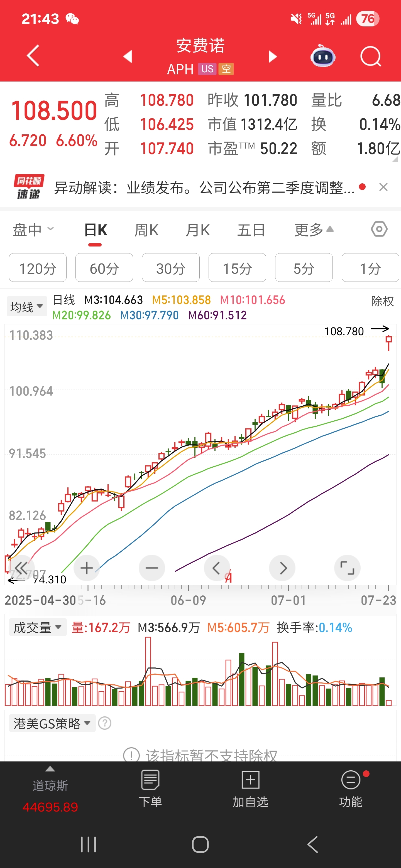Image resolution: width=401 pixels, height=868 pixels.
Task: Open the 同花顺速递 news logo
Action: point(29,187)
